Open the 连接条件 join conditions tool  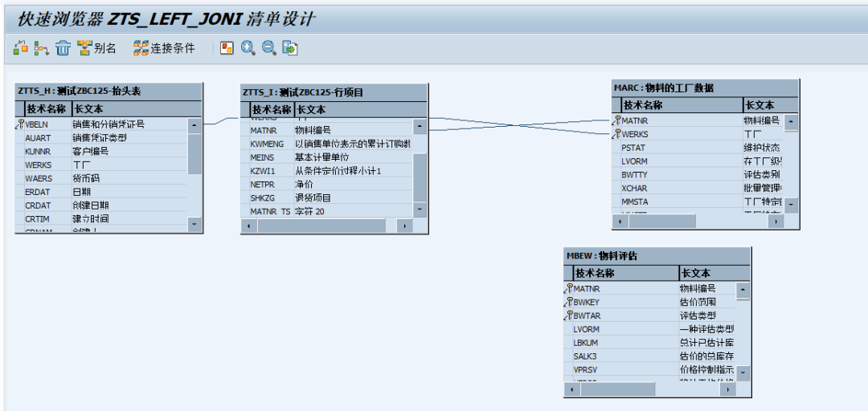point(165,48)
